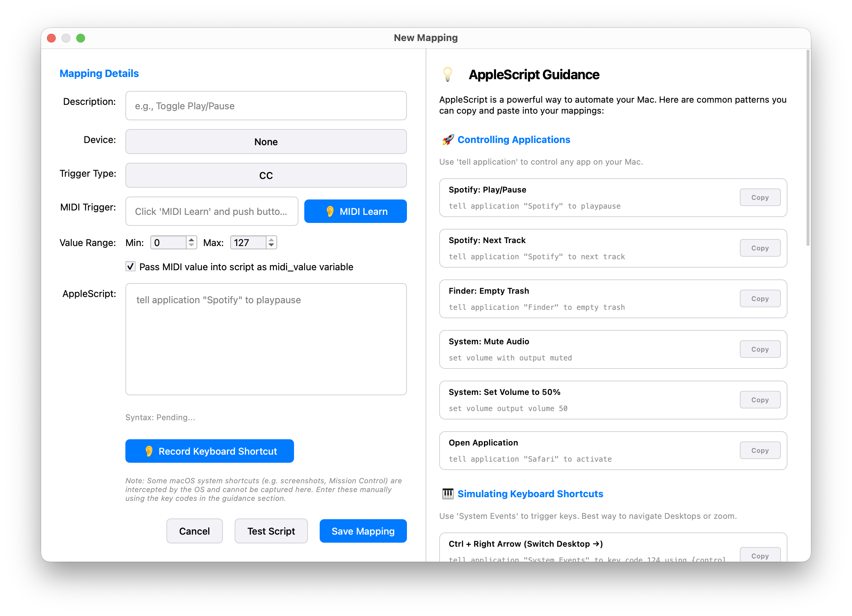Copy the Open Application Safari snippet
The width and height of the screenshot is (852, 616).
(x=760, y=450)
